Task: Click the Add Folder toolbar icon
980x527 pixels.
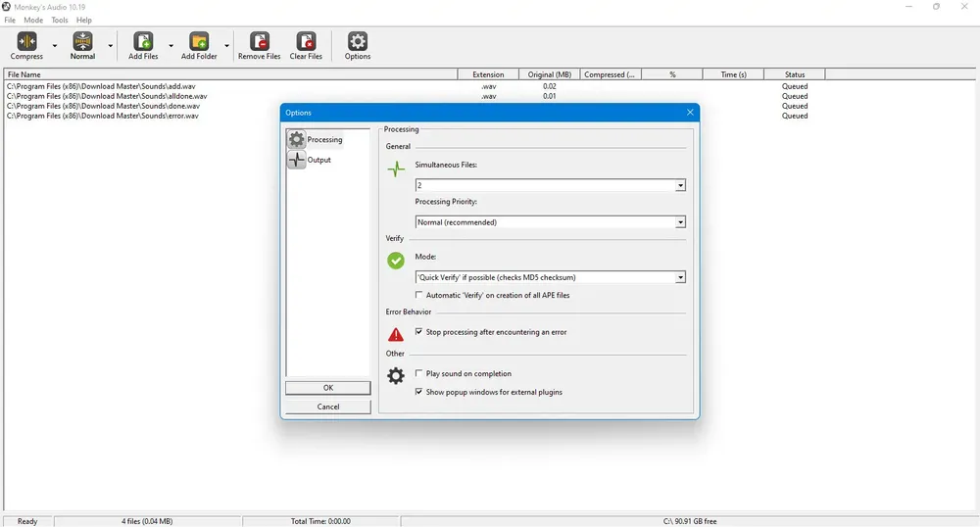Action: coord(199,41)
